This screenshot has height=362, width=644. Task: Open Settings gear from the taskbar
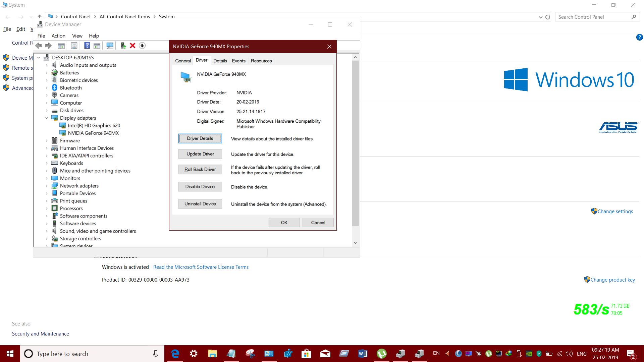pos(194,354)
